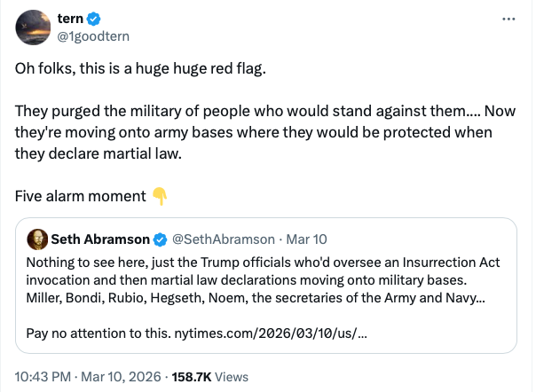536x392 pixels.
Task: Click the pointing-down hand emoji
Action: point(160,195)
